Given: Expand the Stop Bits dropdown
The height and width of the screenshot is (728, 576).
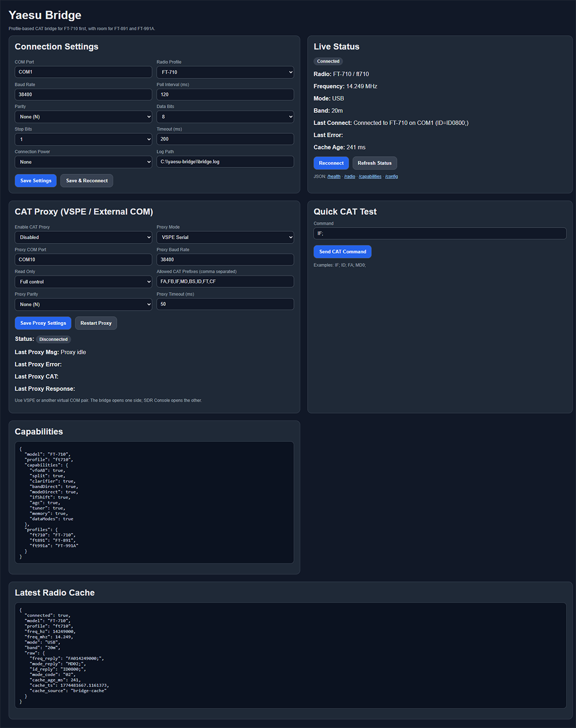Looking at the screenshot, I should [x=83, y=139].
